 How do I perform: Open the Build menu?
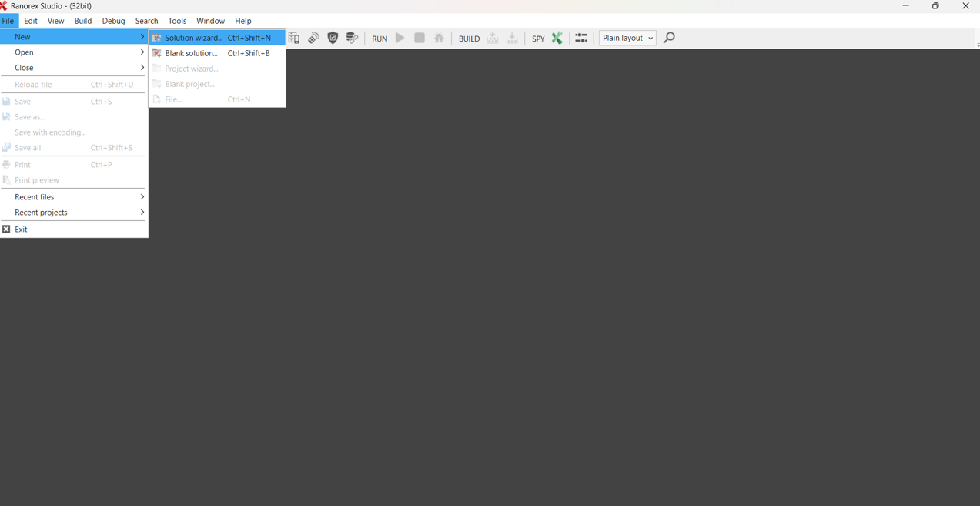pos(82,21)
